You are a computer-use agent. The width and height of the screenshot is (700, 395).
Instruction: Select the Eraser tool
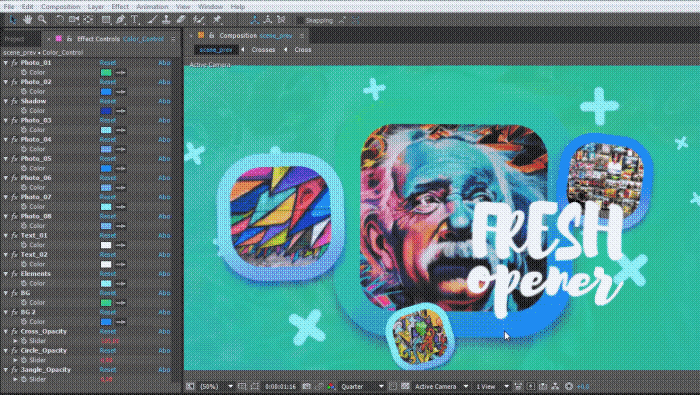point(181,20)
